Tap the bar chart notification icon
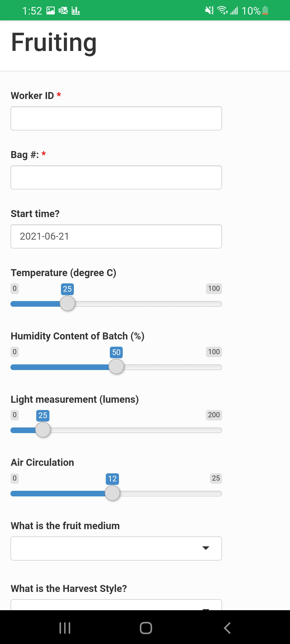 click(76, 11)
